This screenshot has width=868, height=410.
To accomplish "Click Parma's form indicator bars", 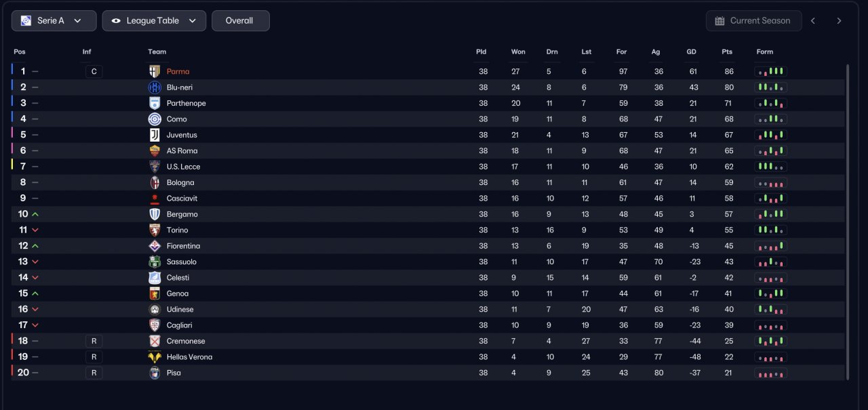I will point(771,71).
